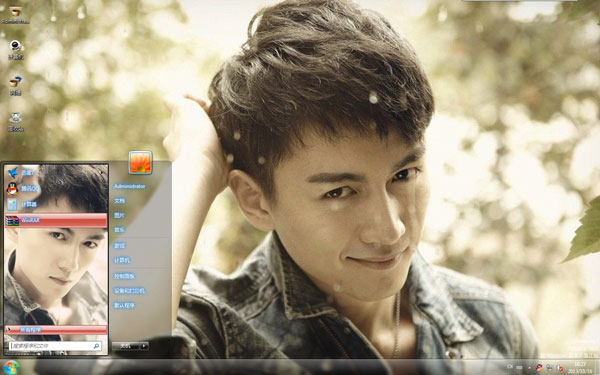Open the Recycle Bin teacup desktop icon
Viewport: 600px width, 375px height.
click(x=15, y=122)
